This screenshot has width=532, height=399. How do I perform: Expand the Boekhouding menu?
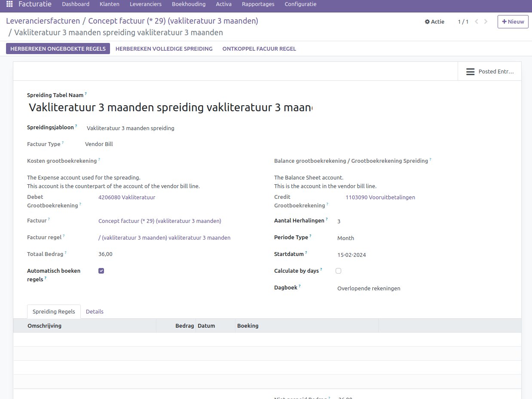pyautogui.click(x=188, y=4)
